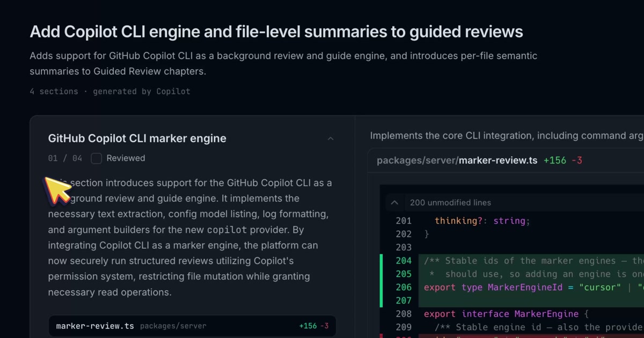This screenshot has height=338, width=644.
Task: Select 'export type MarkerEngineId' code line
Action: [x=534, y=288]
